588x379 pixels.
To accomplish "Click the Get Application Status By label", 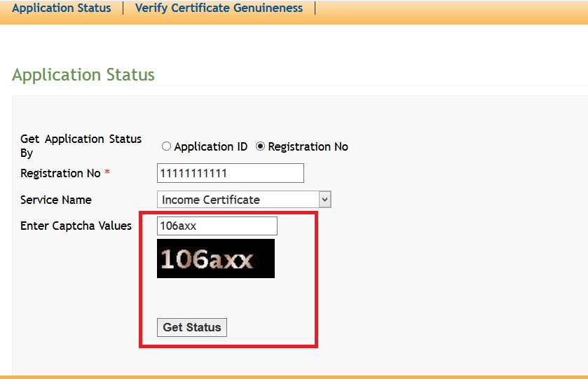I will [x=81, y=145].
